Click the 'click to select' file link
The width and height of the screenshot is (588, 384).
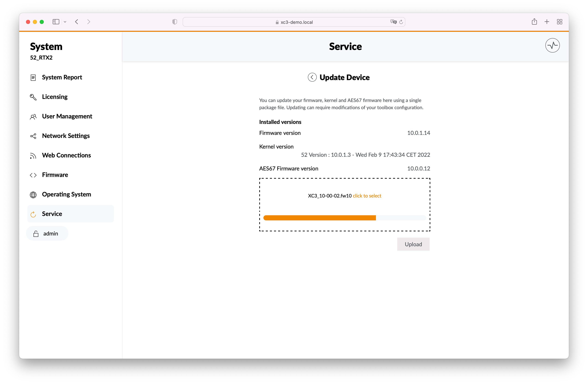click(367, 196)
